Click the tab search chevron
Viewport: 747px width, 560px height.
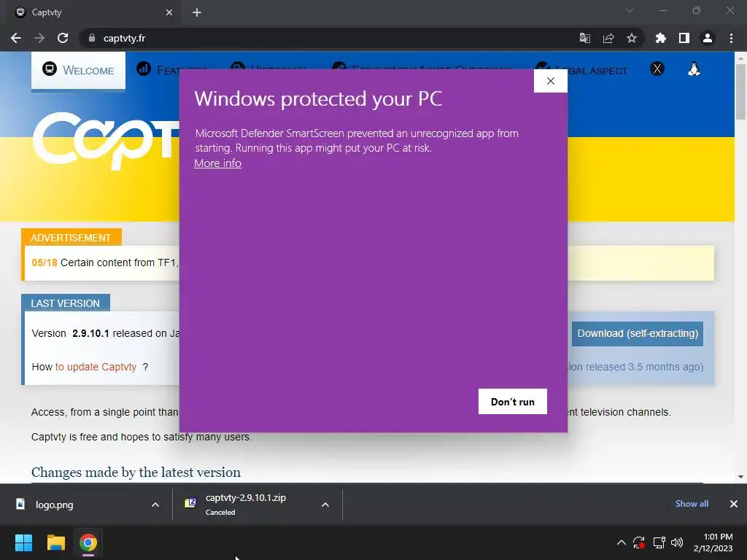pyautogui.click(x=630, y=10)
